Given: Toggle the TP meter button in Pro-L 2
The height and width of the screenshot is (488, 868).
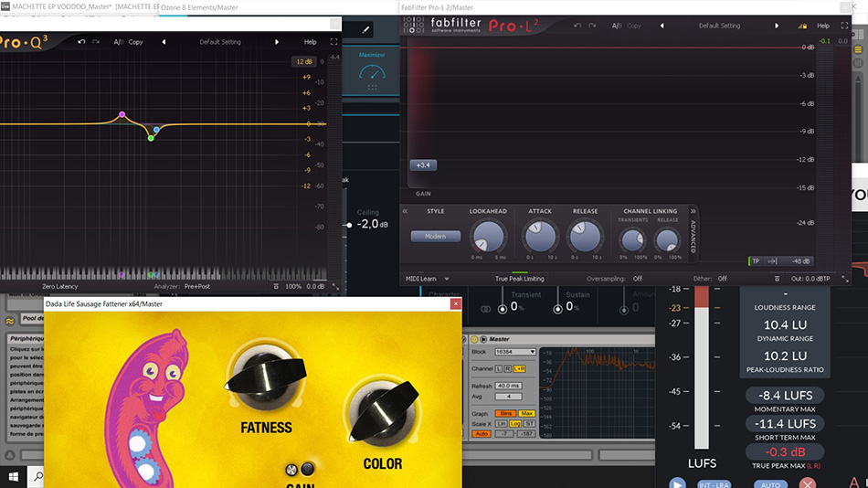Looking at the screenshot, I should [x=756, y=261].
